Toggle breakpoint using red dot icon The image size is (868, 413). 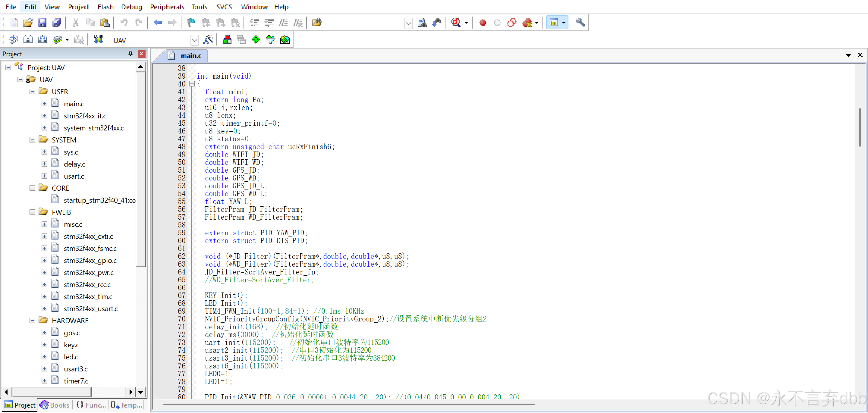[x=483, y=23]
